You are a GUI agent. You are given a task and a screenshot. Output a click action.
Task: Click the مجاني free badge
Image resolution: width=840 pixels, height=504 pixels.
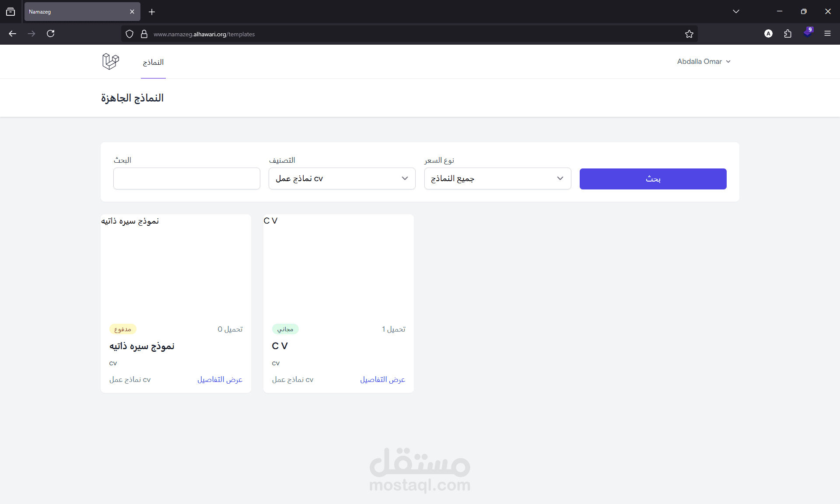[x=285, y=329]
